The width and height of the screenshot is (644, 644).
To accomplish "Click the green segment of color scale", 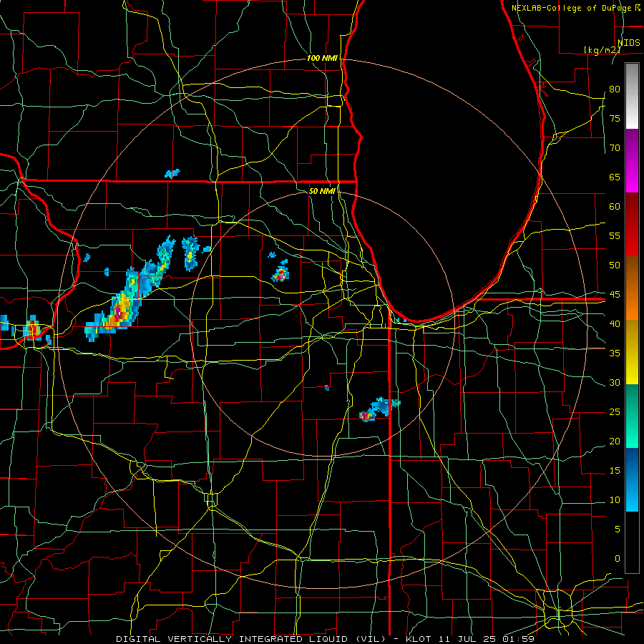I will click(x=632, y=416).
